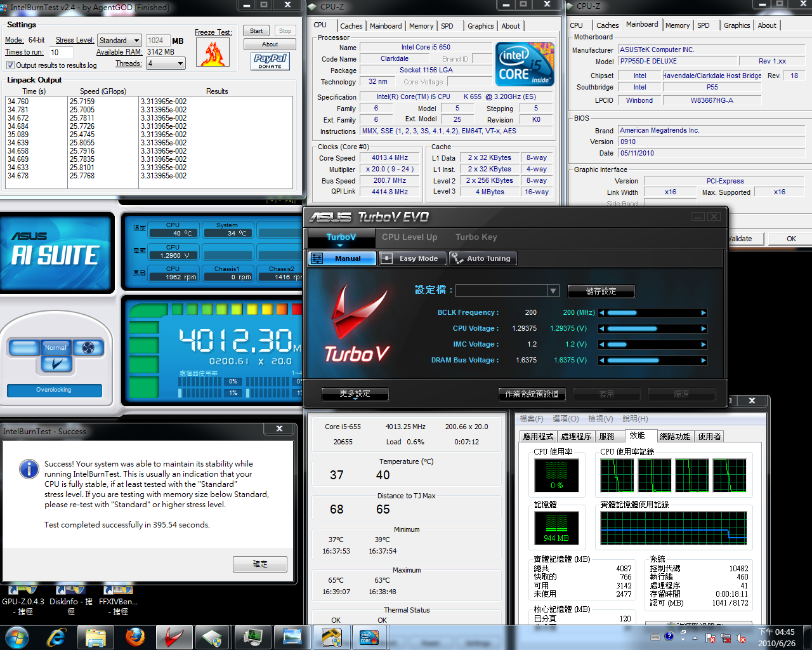The width and height of the screenshot is (812, 650).
Task: Click the FFXIVBen desktop shortcut
Action: click(x=118, y=600)
